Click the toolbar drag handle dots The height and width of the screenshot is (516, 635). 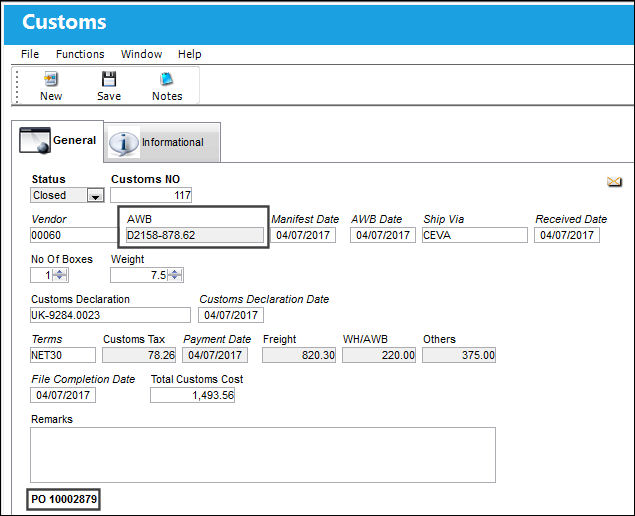pos(17,86)
